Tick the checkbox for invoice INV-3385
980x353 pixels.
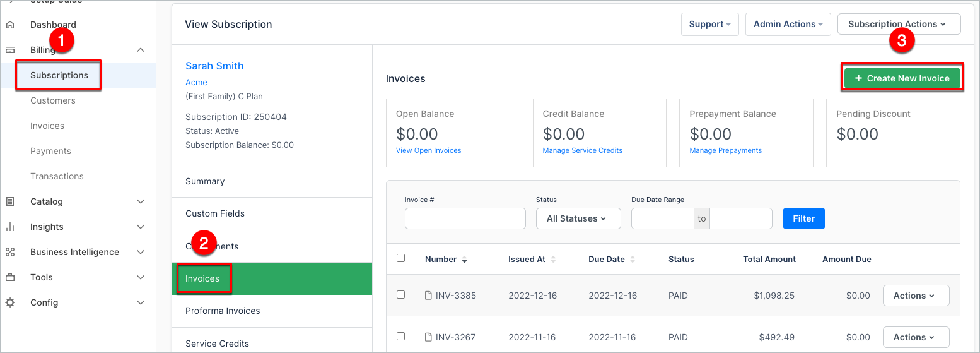(400, 295)
